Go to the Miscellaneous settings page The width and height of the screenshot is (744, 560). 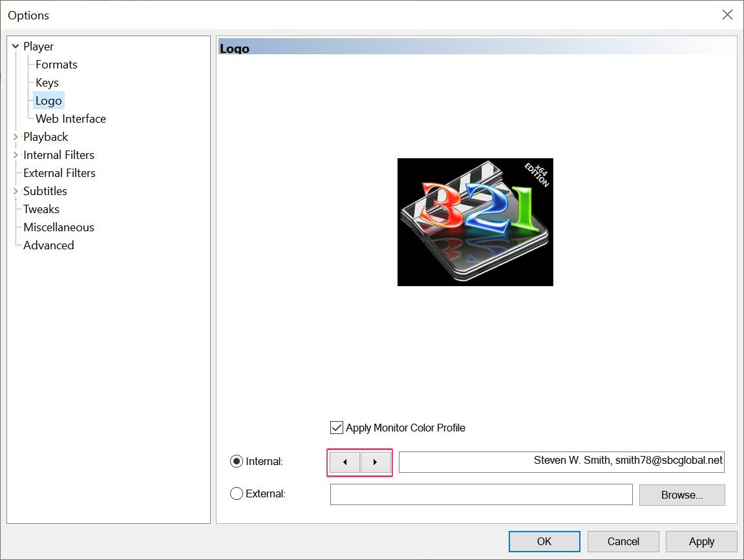click(58, 227)
